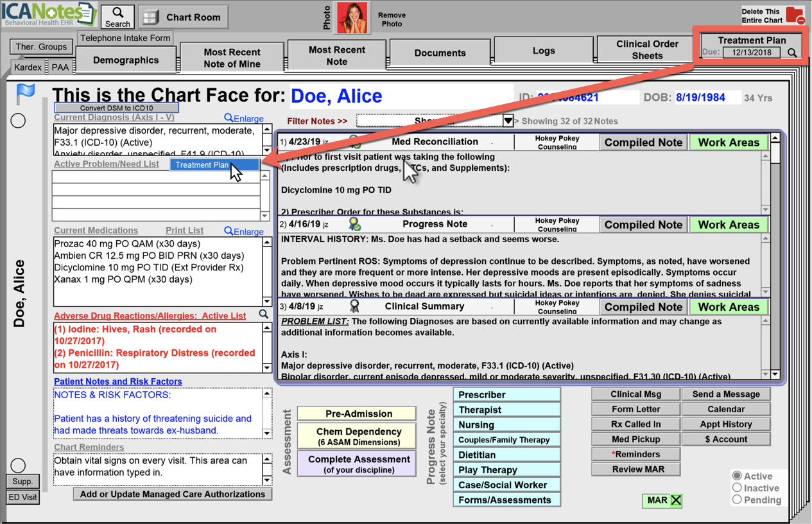The width and height of the screenshot is (812, 524).
Task: Select the Pending status radio button
Action: point(737,500)
